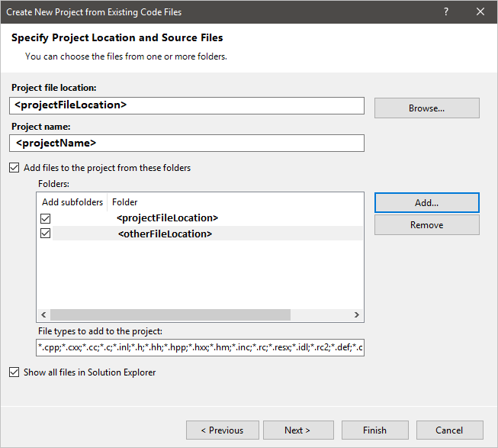Screen dimensions: 498x448
Task: Click the Folder column header
Action: coord(125,202)
